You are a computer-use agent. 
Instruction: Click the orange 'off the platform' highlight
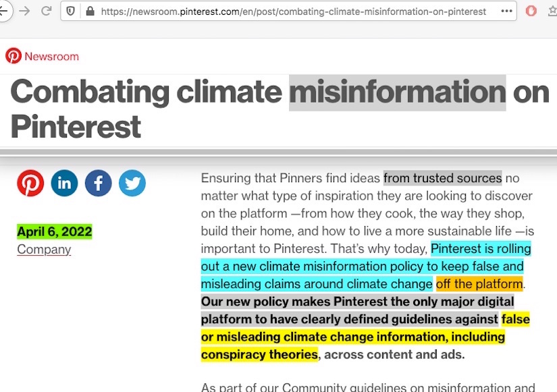pyautogui.click(x=479, y=283)
